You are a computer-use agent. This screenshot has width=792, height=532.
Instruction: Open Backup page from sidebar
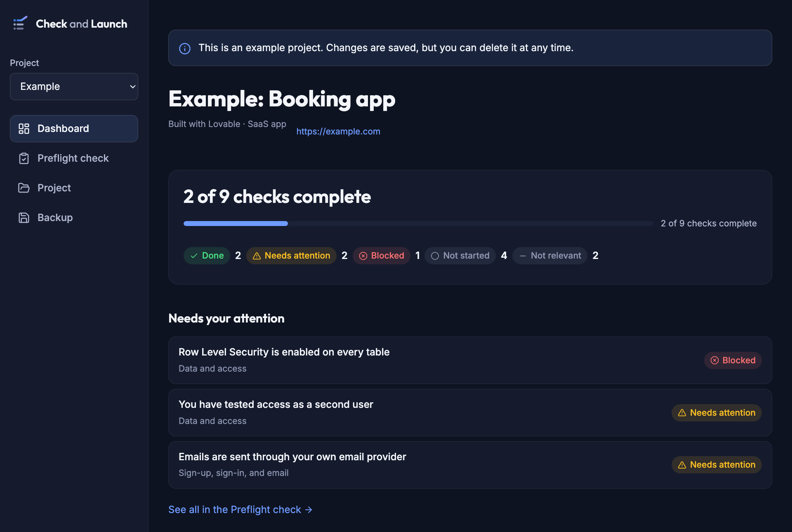(x=74, y=218)
